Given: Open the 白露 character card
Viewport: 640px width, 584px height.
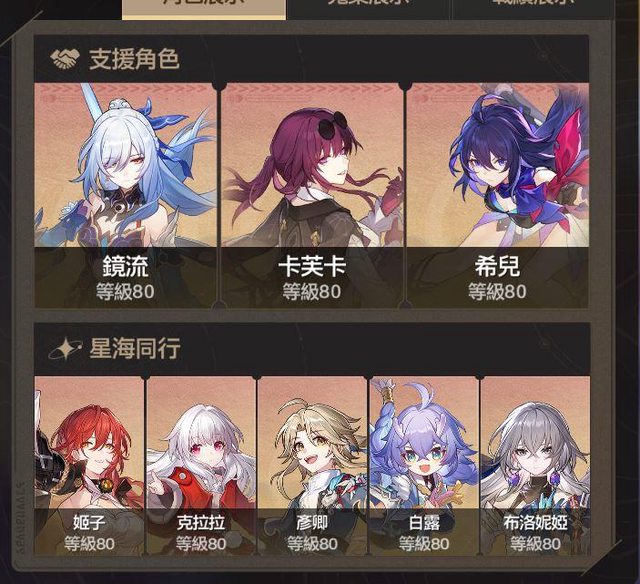Looking at the screenshot, I should pyautogui.click(x=424, y=466).
